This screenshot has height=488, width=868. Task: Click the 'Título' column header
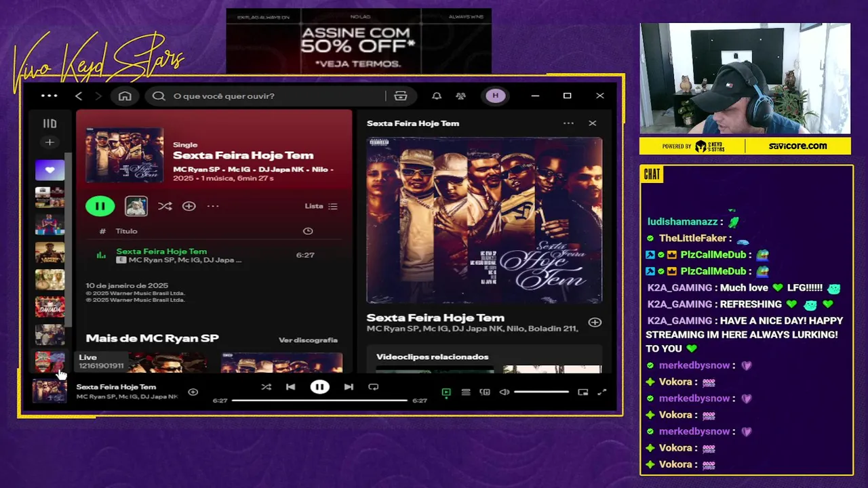(126, 231)
